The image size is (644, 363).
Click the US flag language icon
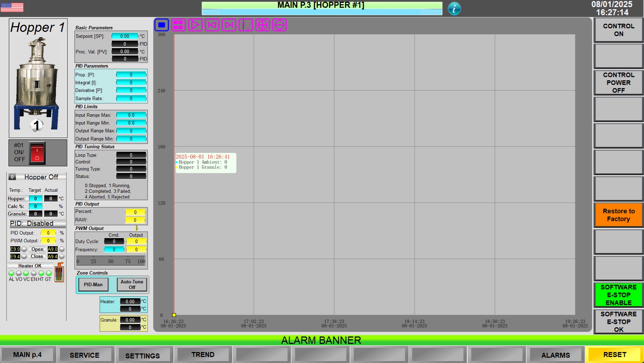click(x=12, y=7)
